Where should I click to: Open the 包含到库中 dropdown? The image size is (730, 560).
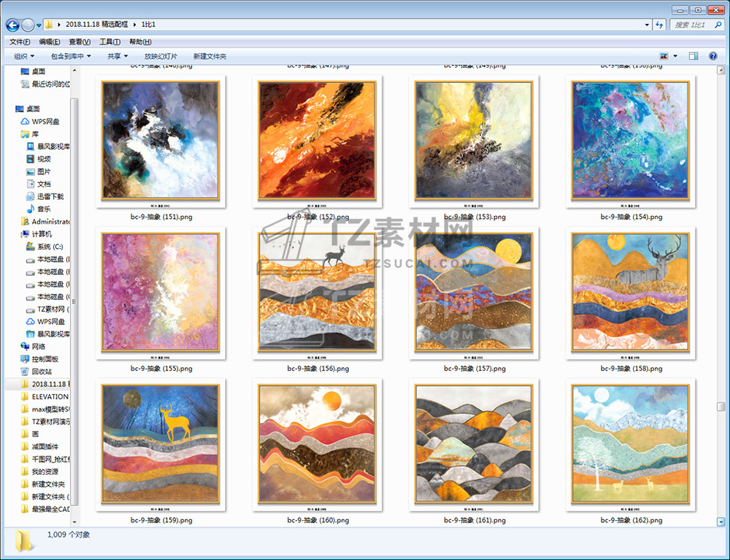(71, 56)
